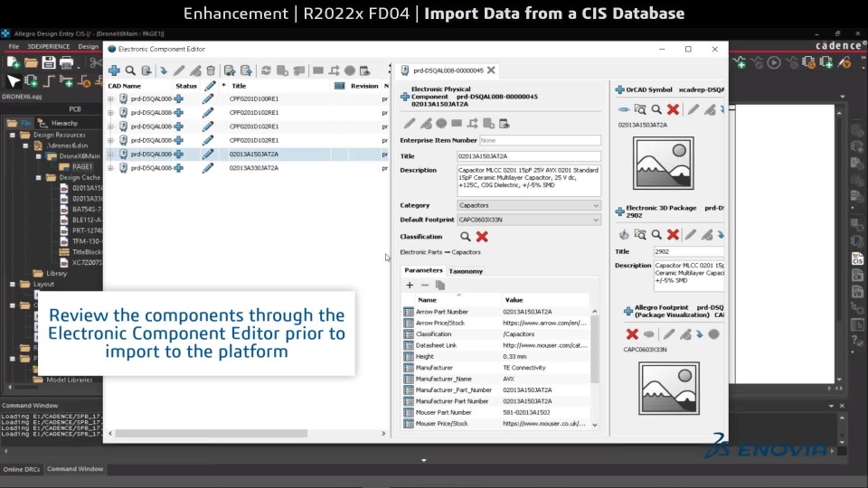The width and height of the screenshot is (868, 488).
Task: Click the blue down-arrow import icon
Action: tap(164, 70)
